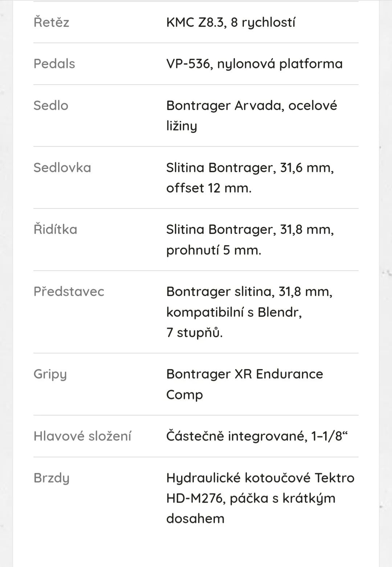
Task: Select the Představec label
Action: click(x=69, y=291)
